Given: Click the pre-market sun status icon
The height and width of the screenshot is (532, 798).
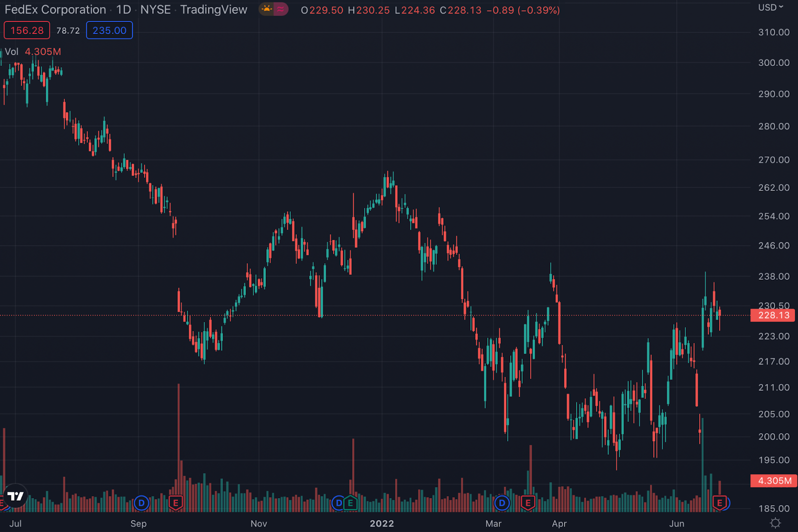Looking at the screenshot, I should (x=267, y=9).
